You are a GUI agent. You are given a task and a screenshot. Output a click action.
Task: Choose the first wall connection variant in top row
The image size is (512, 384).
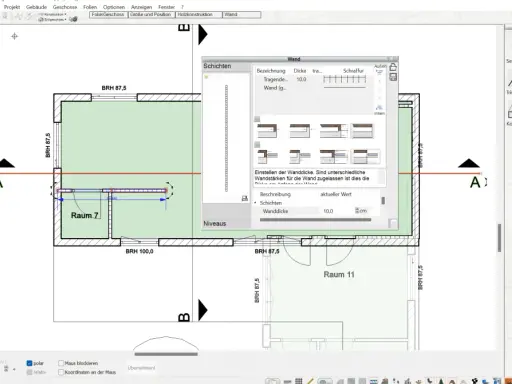pos(267,131)
